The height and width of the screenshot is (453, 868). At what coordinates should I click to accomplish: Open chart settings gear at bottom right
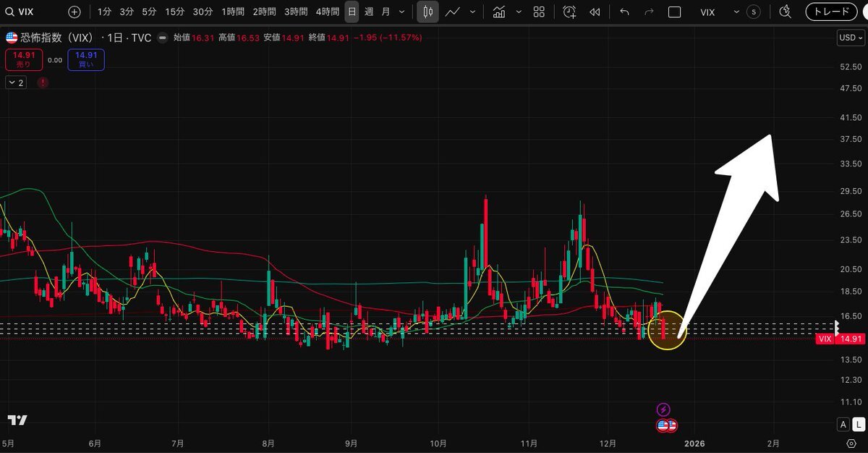(x=851, y=442)
